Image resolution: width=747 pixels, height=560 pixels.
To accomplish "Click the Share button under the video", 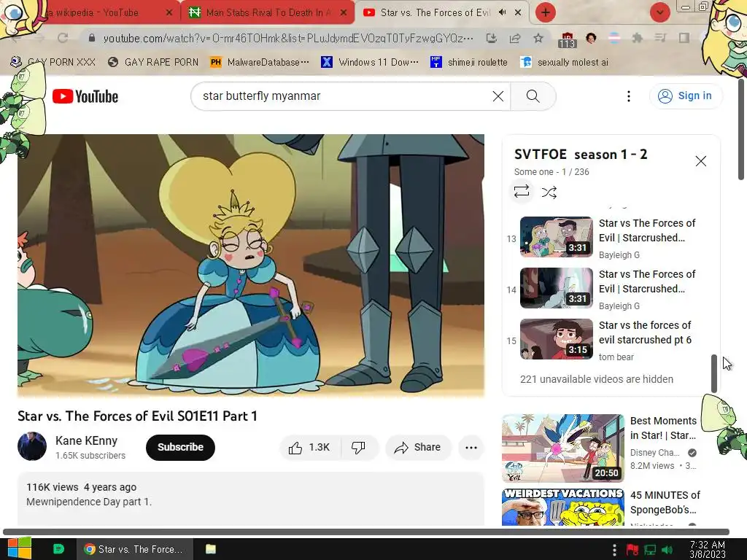I will pos(418,447).
